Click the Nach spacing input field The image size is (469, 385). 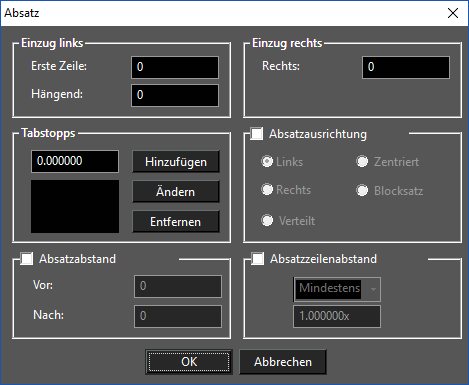[x=178, y=316]
